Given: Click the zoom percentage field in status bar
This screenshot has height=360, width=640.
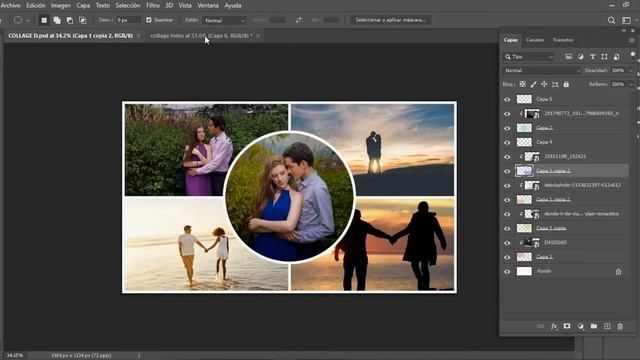Looking at the screenshot, I should pos(15,356).
